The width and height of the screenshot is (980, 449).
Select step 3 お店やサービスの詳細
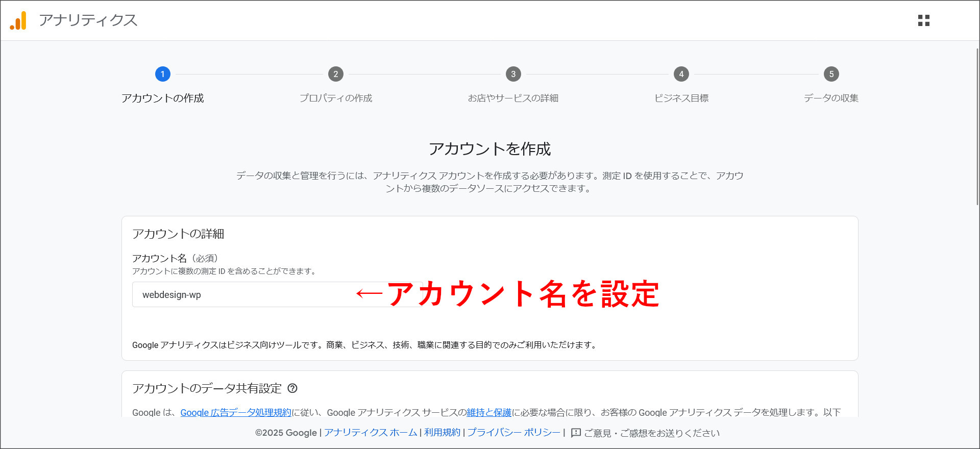pos(513,85)
